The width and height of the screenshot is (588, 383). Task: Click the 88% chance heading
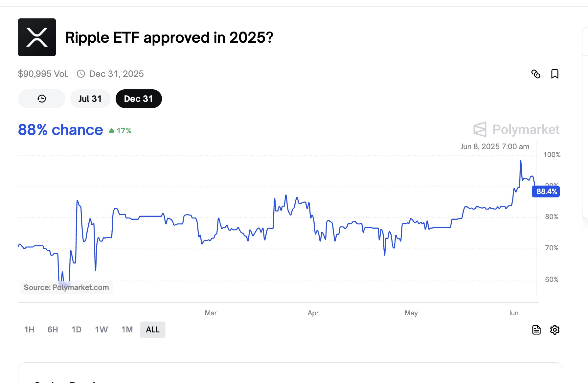[60, 130]
